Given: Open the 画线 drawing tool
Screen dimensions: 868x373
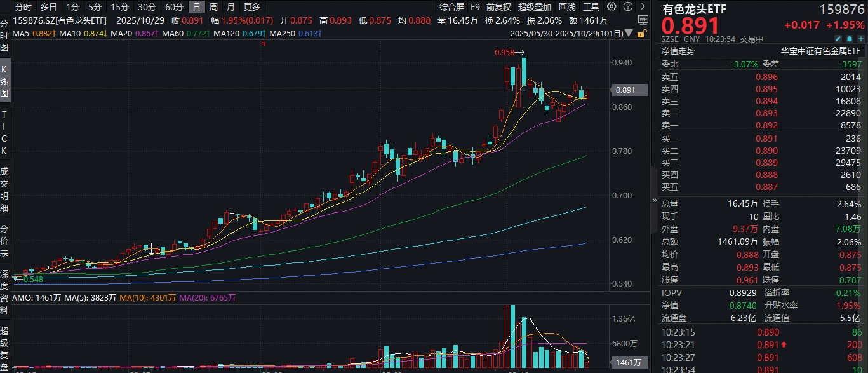Looking at the screenshot, I should [567, 7].
